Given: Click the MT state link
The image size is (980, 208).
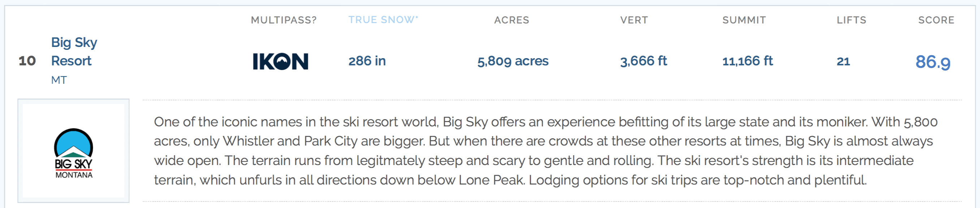Looking at the screenshot, I should (59, 80).
